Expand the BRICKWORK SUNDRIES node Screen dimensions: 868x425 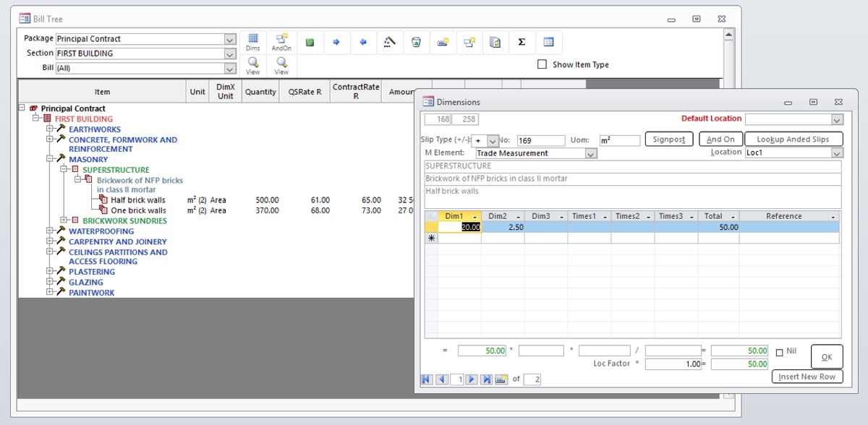[x=64, y=220]
